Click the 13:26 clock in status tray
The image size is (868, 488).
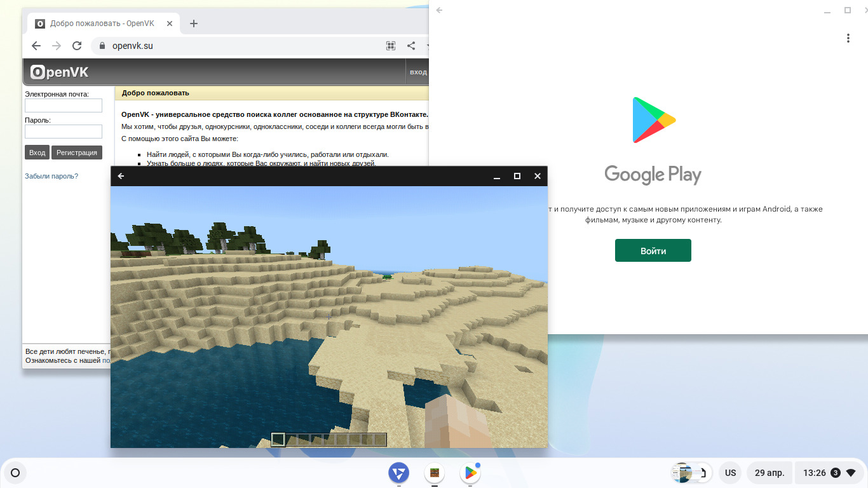pos(815,473)
